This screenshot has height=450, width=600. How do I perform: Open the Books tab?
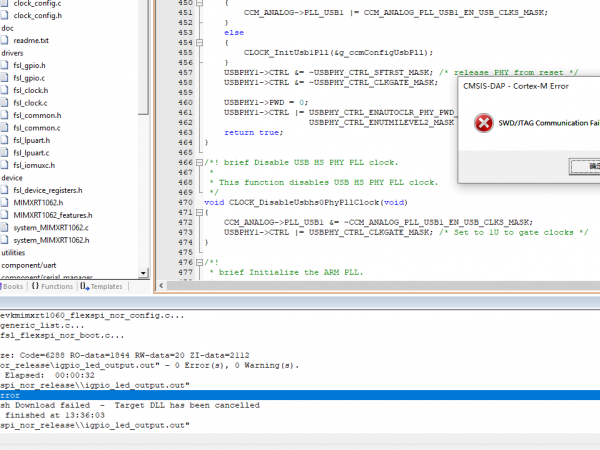pos(12,286)
